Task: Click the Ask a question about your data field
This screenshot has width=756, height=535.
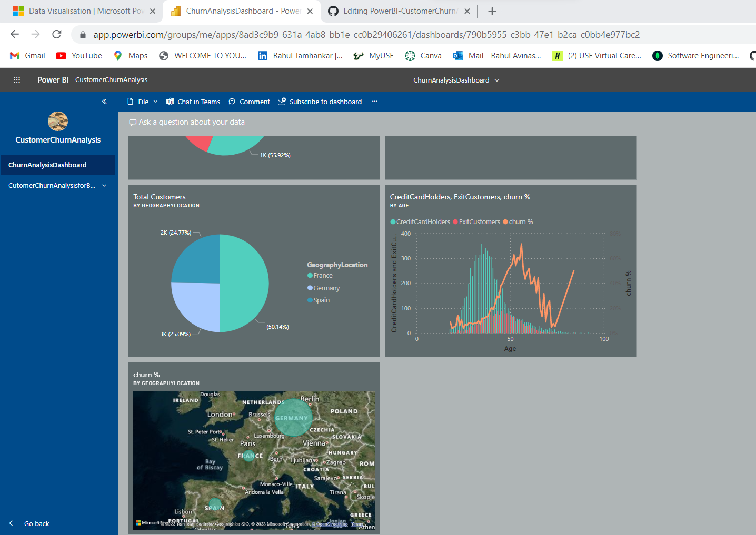Action: point(205,122)
